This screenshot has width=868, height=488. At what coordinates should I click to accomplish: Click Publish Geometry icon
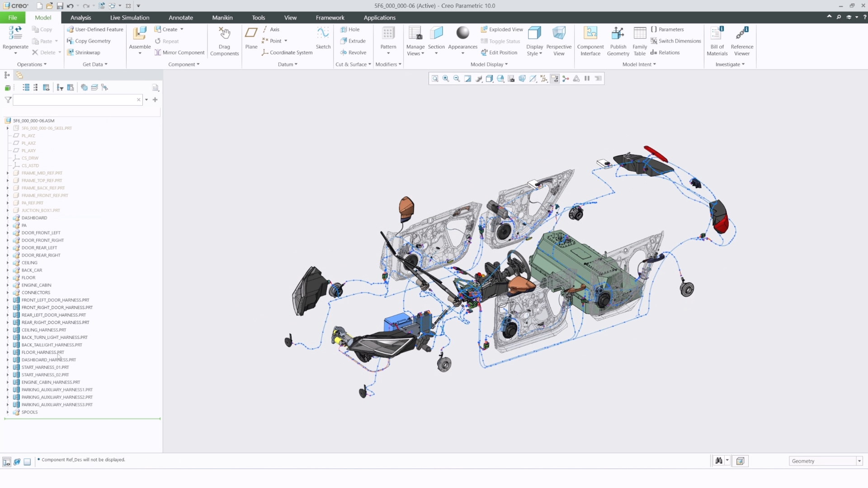click(x=618, y=33)
